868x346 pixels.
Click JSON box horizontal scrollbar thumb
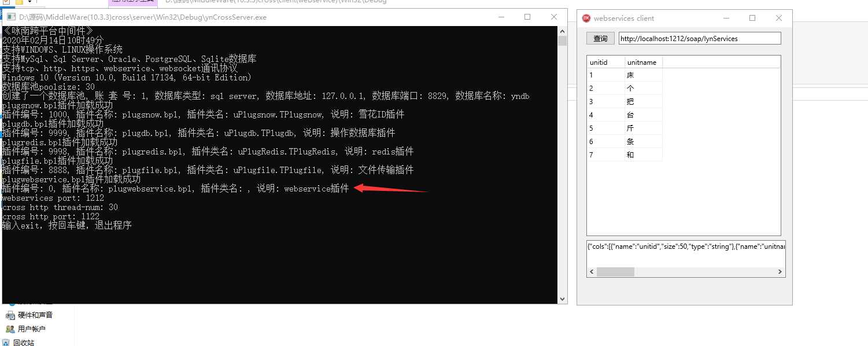[x=615, y=272]
